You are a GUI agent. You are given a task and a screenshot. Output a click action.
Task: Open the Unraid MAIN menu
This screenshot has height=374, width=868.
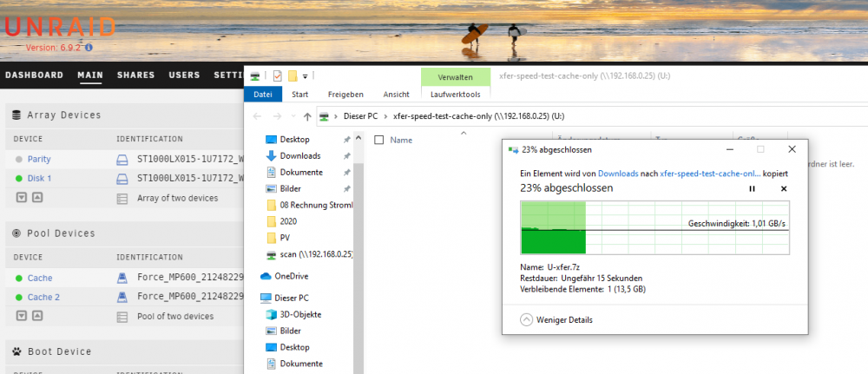coord(90,75)
